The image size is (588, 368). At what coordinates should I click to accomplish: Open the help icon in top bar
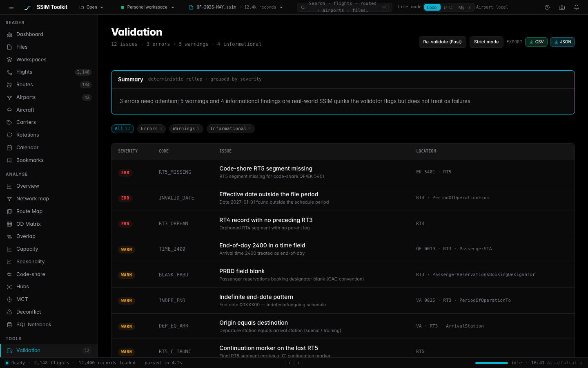[547, 7]
